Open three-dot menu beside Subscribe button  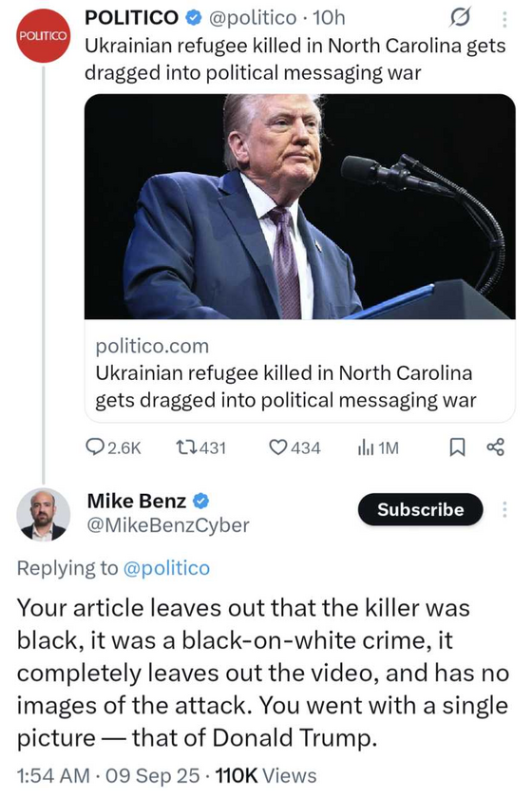[504, 509]
